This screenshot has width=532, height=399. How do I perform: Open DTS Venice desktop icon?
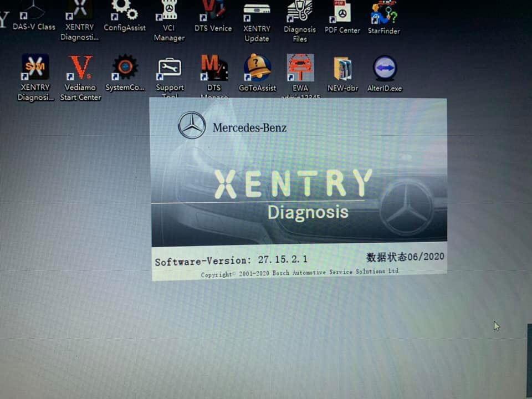pos(213,16)
